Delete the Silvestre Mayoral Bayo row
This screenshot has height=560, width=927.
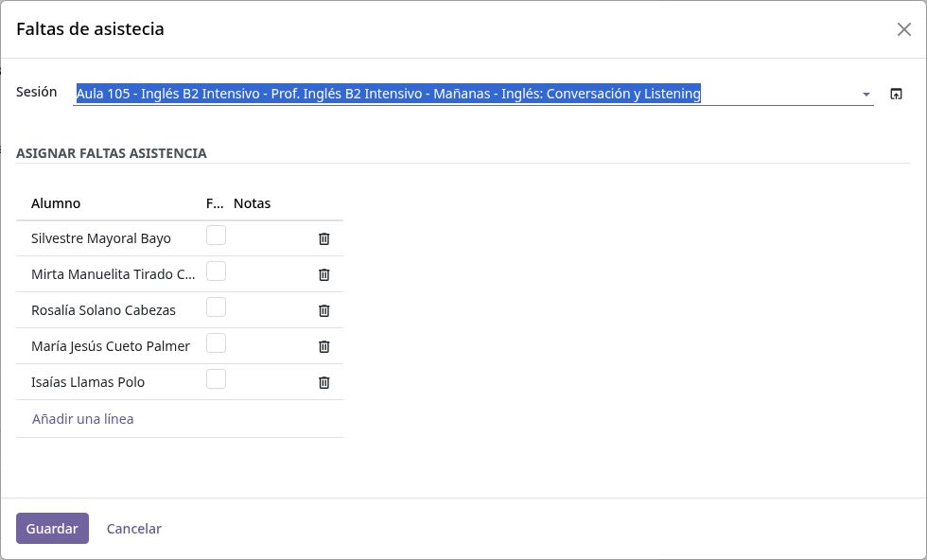(x=324, y=239)
